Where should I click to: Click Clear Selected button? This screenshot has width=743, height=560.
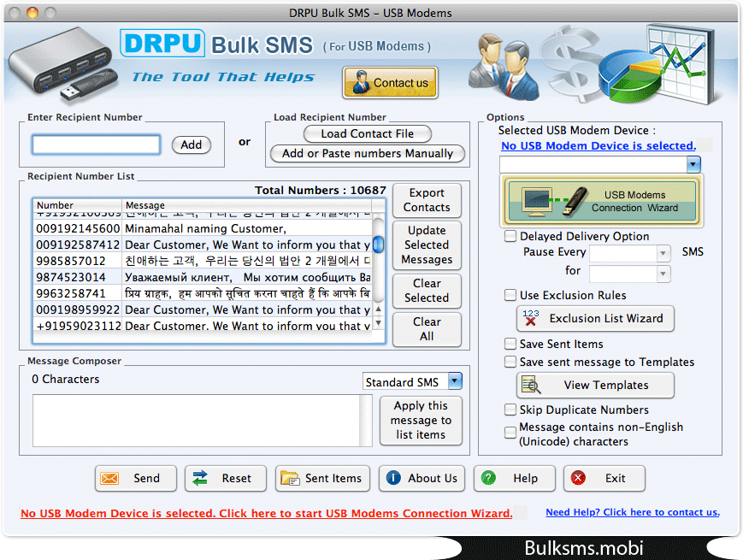(427, 291)
